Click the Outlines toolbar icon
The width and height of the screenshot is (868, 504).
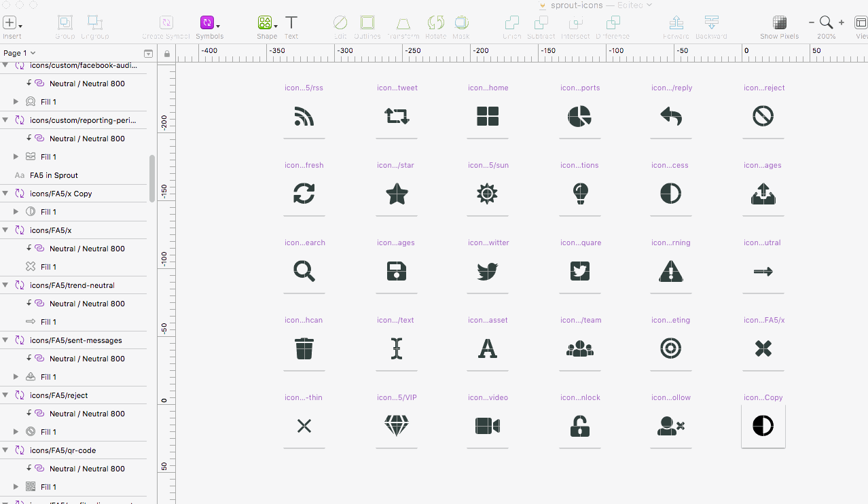pos(367,23)
